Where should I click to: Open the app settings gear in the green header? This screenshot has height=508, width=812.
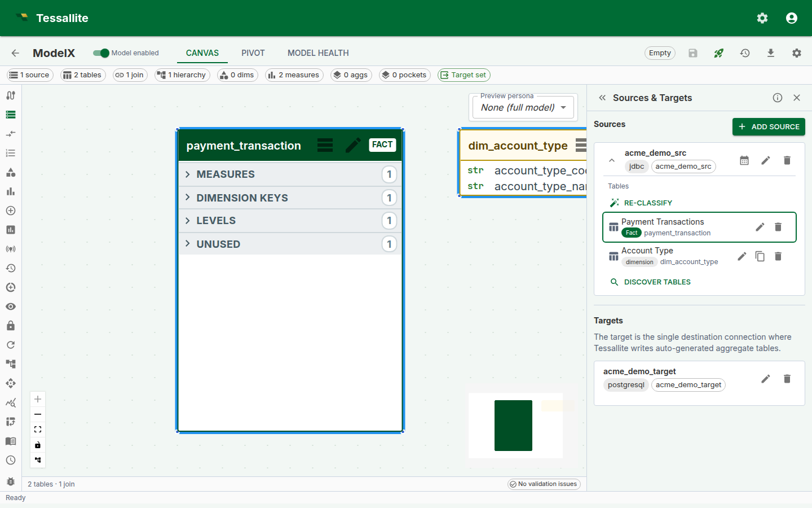click(x=762, y=18)
